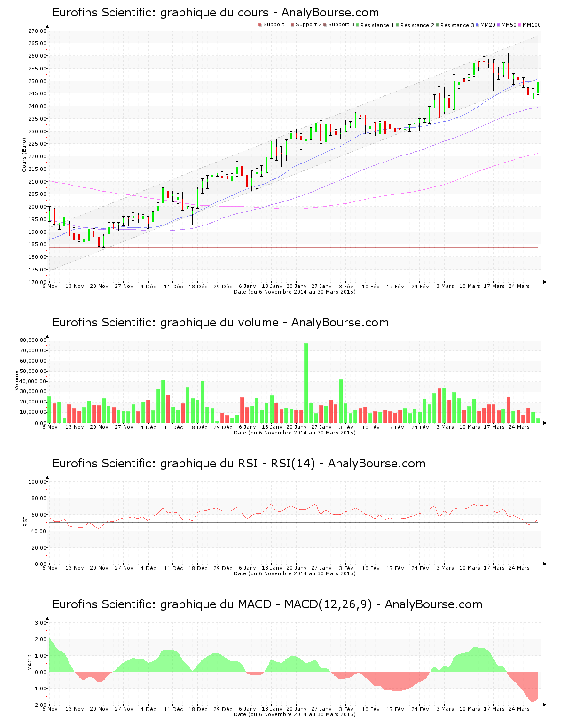Select the Support 3 legend label
The width and height of the screenshot is (564, 728).
(x=341, y=25)
